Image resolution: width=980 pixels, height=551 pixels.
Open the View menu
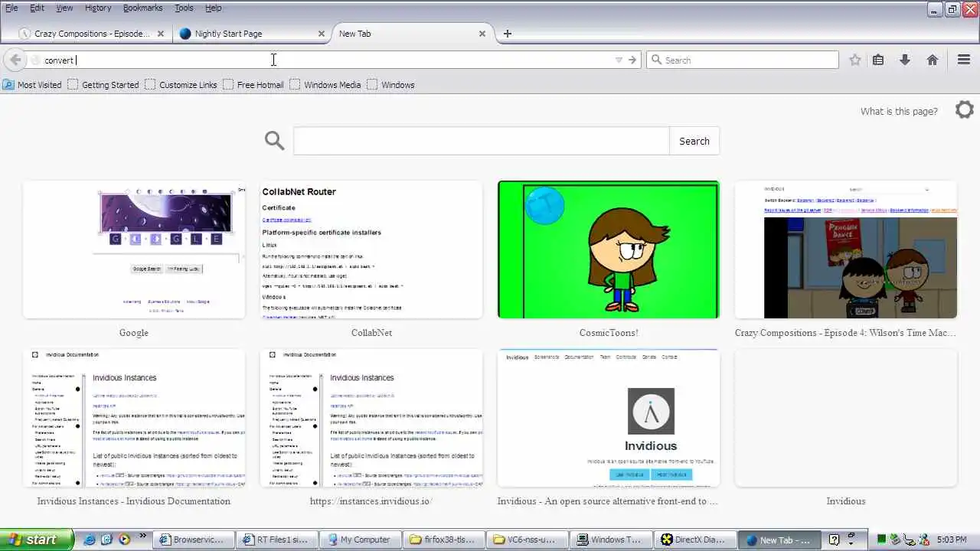pyautogui.click(x=64, y=8)
